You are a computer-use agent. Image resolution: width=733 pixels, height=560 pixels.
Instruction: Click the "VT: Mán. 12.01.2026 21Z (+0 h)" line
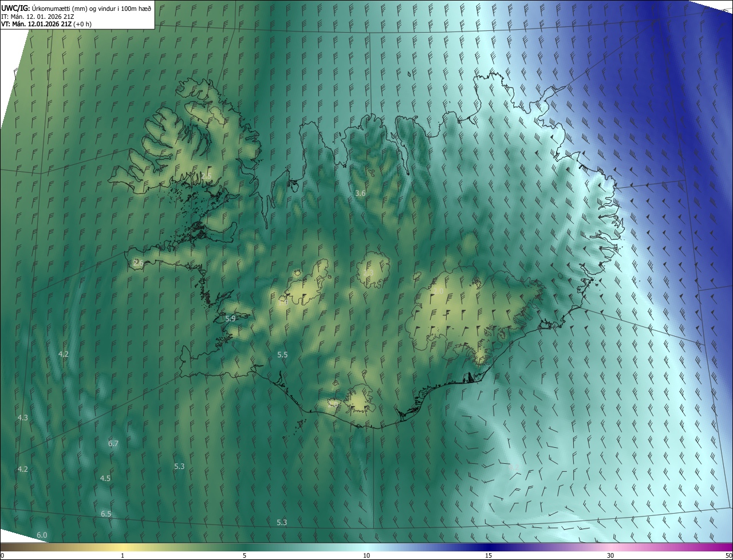46,24
